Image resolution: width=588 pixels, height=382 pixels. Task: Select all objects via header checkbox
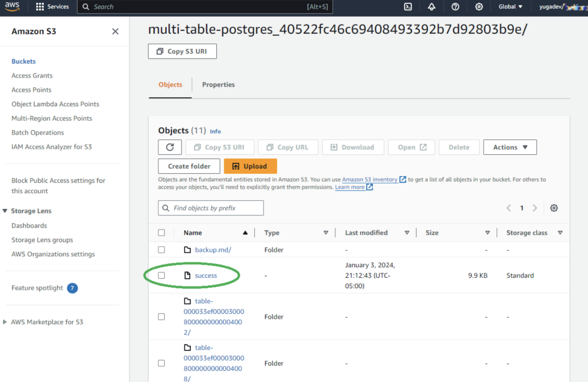161,232
